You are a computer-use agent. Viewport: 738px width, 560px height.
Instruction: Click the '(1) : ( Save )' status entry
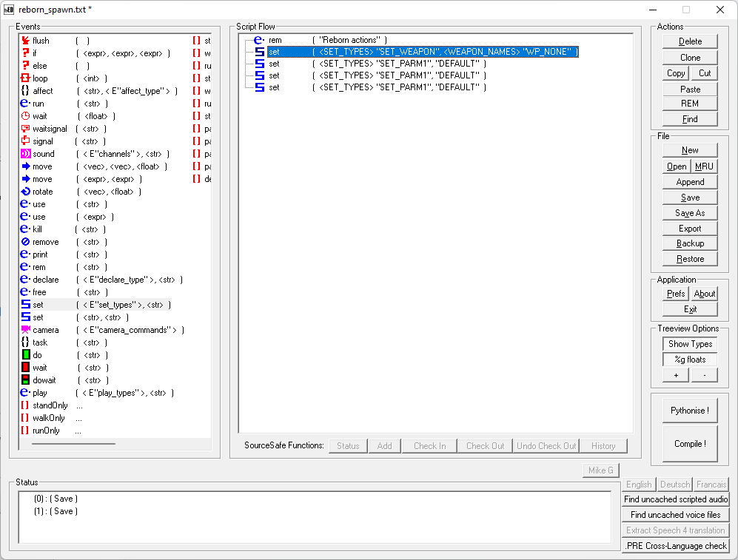coord(56,511)
